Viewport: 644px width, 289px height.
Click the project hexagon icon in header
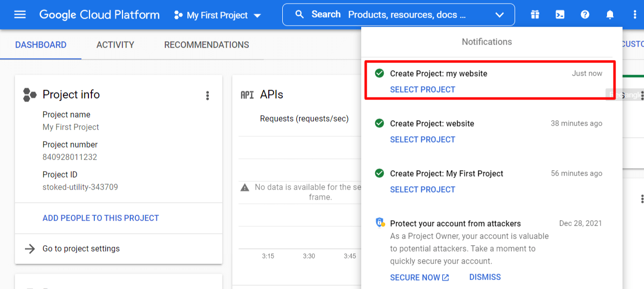tap(178, 15)
